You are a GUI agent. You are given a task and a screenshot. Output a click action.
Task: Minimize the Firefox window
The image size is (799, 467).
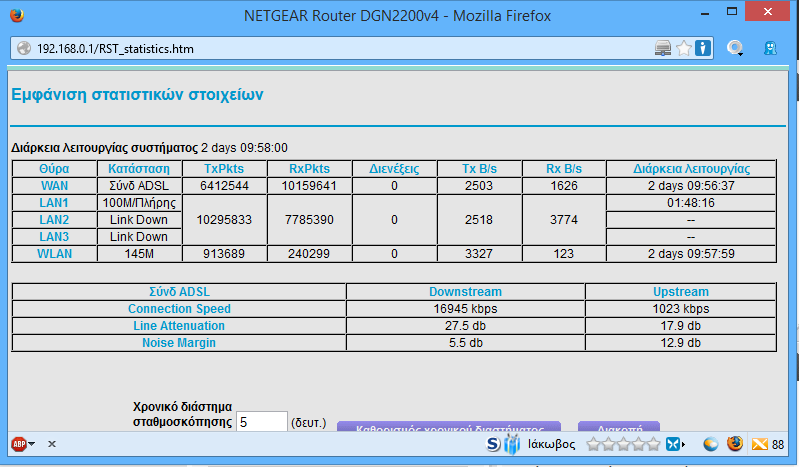pyautogui.click(x=705, y=13)
